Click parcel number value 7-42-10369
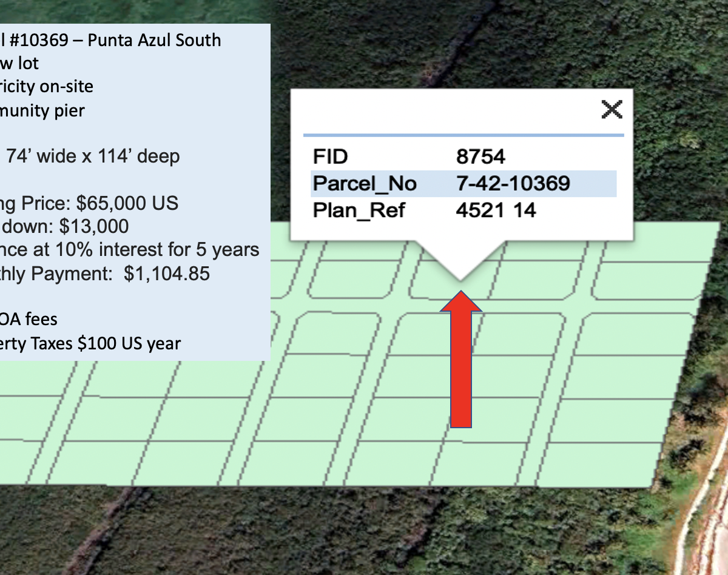The height and width of the screenshot is (575, 728). [x=513, y=183]
